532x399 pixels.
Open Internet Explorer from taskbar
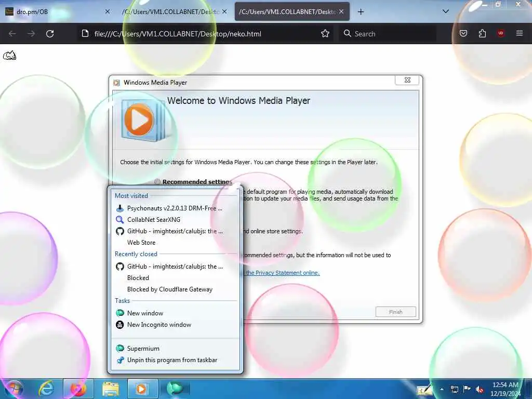(x=46, y=389)
